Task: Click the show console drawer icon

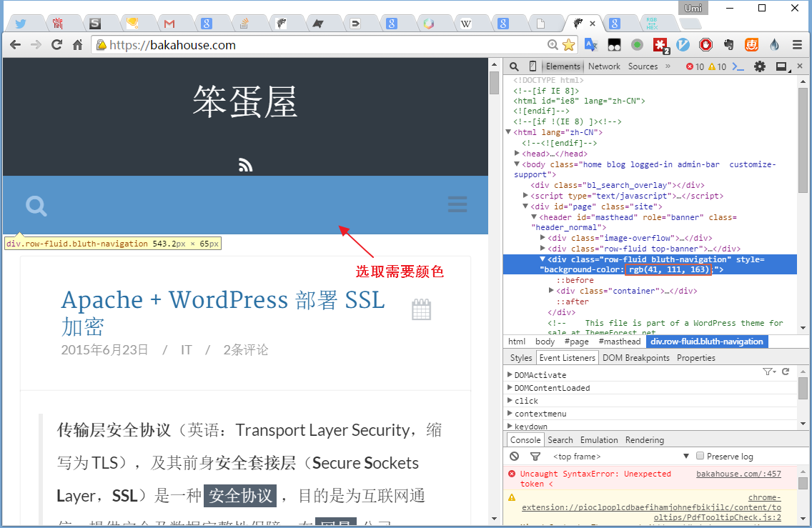Action: click(739, 66)
